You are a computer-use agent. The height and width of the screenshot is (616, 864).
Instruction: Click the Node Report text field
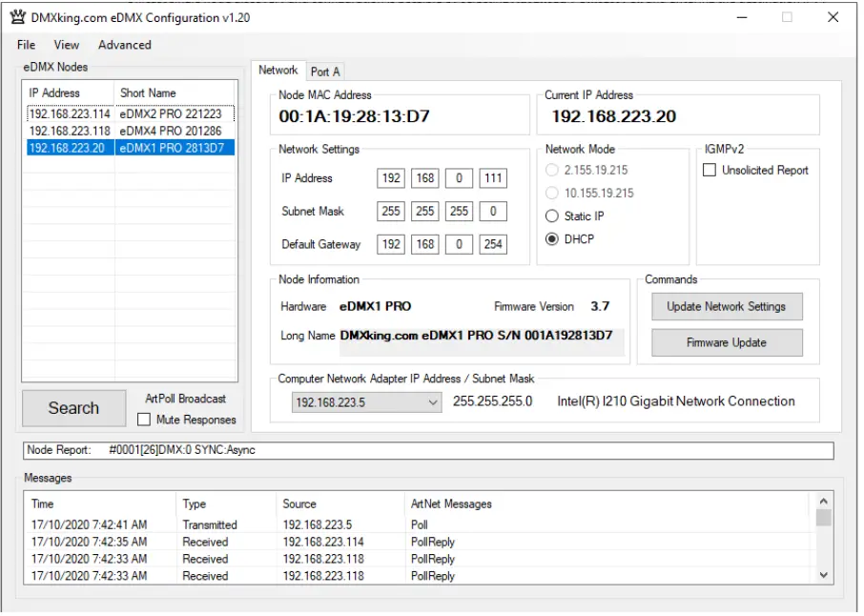(x=428, y=451)
